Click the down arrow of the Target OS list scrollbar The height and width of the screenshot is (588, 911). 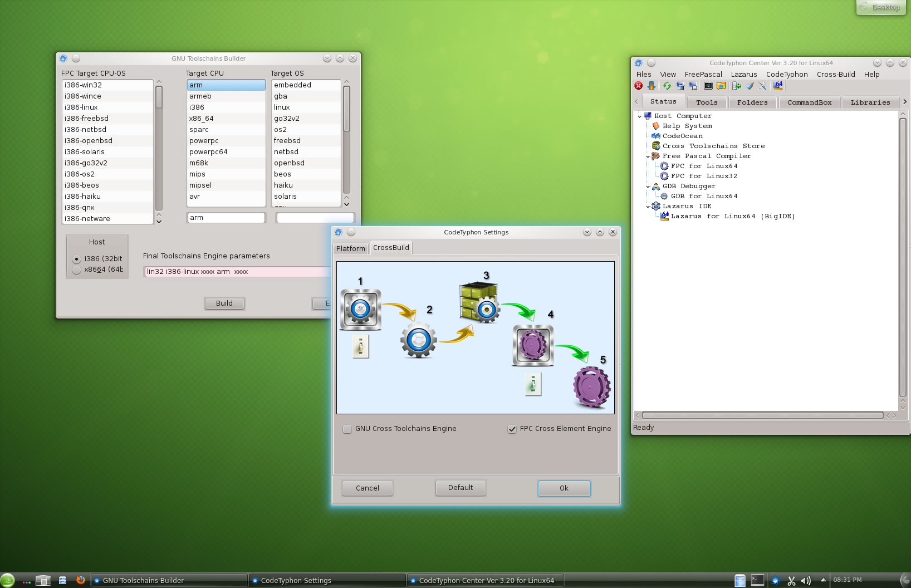346,204
